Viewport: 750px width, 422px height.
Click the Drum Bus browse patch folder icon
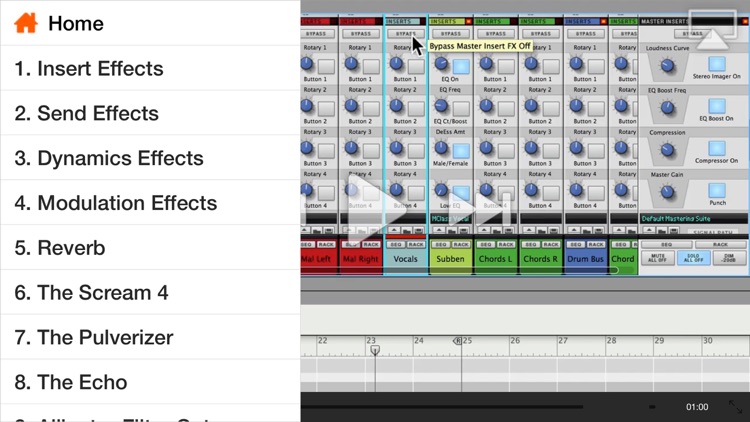click(x=586, y=231)
